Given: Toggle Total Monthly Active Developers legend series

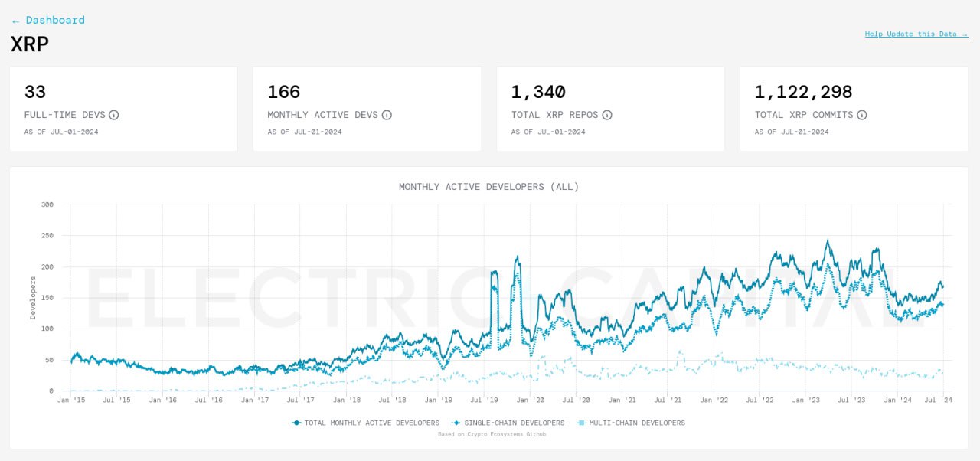Looking at the screenshot, I should 366,423.
